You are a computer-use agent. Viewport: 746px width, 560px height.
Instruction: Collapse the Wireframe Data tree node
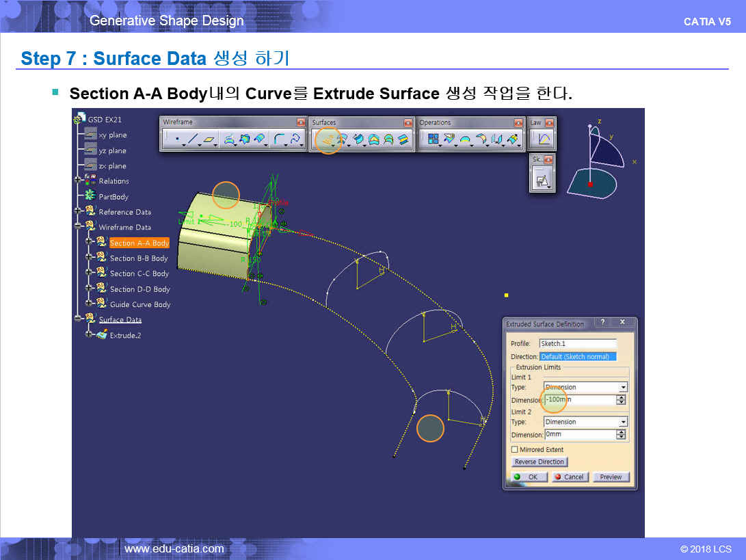tap(79, 227)
